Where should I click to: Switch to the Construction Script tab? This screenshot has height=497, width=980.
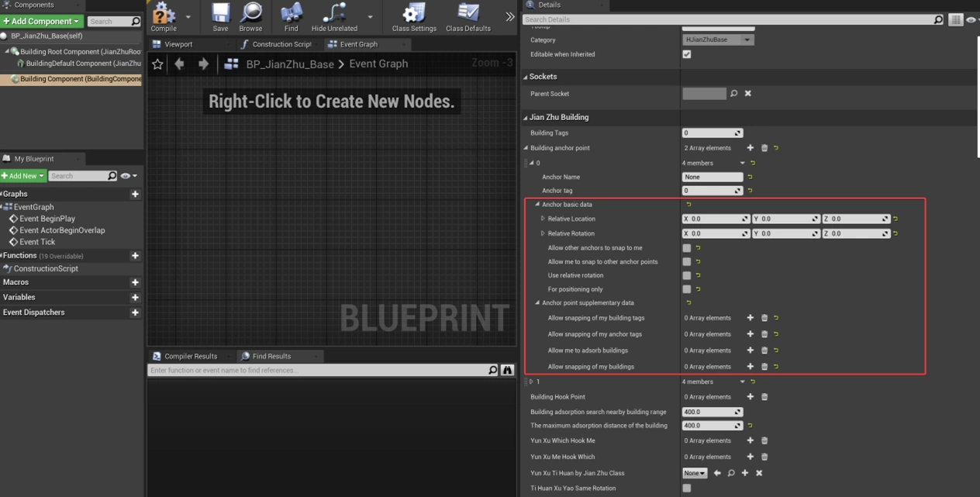pyautogui.click(x=276, y=44)
